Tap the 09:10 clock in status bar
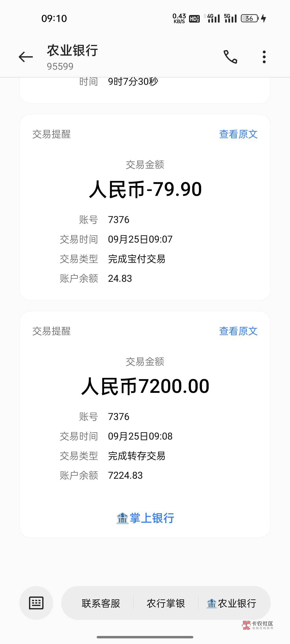The image size is (290, 644). pos(54,19)
